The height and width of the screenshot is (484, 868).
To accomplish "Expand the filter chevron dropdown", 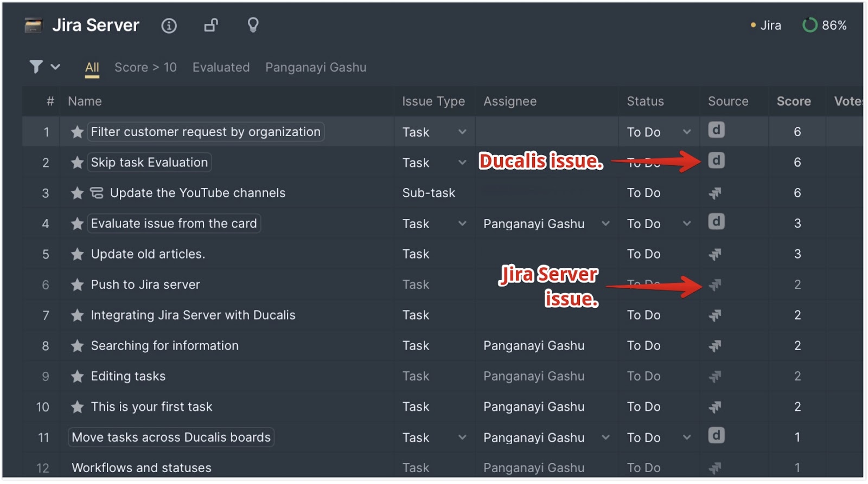I will coord(55,67).
